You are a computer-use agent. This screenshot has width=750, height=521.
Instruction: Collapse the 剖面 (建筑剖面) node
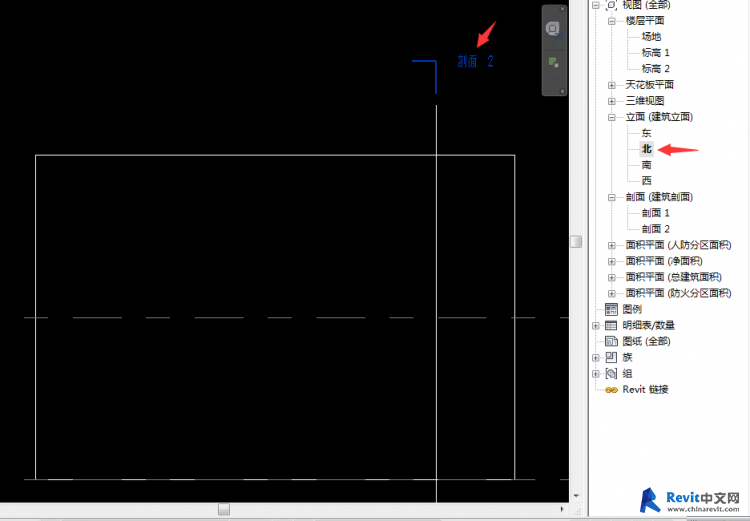(x=611, y=197)
